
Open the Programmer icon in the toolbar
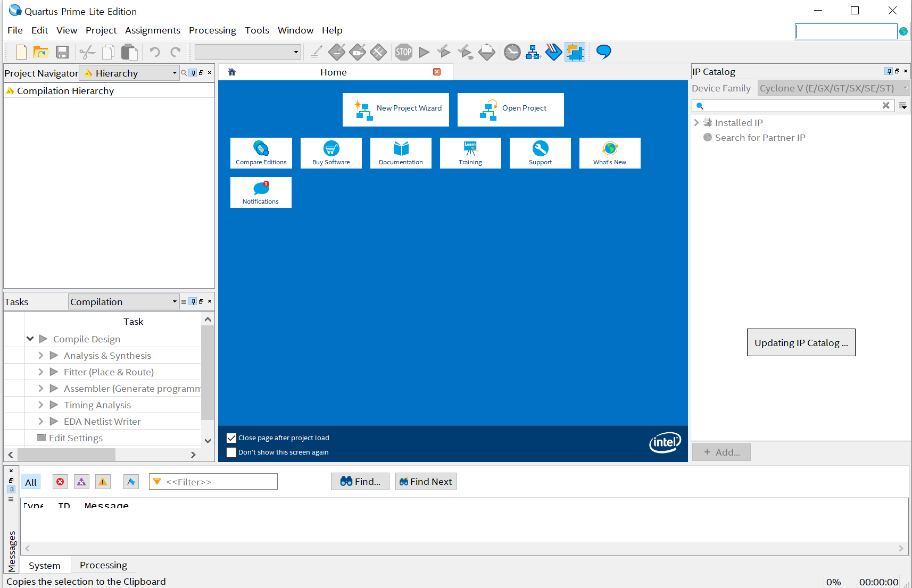point(553,52)
